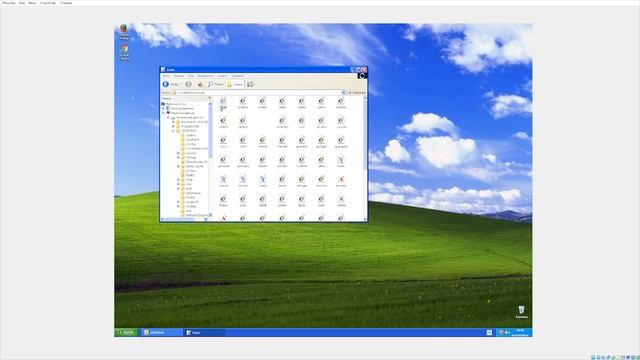Screen dimensions: 640x360
Task: Select the topmost desktop shortcut icon
Action: point(124,32)
